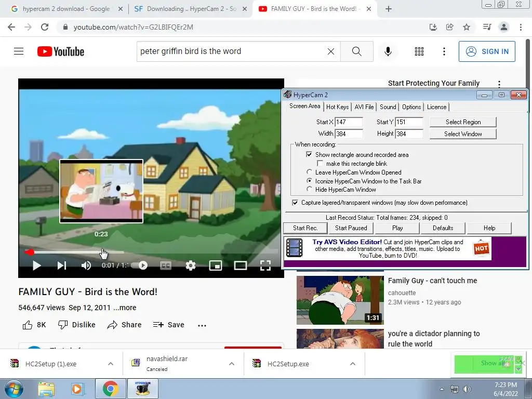The image size is (532, 399).
Task: Open the Windows Start menu
Action: click(14, 389)
